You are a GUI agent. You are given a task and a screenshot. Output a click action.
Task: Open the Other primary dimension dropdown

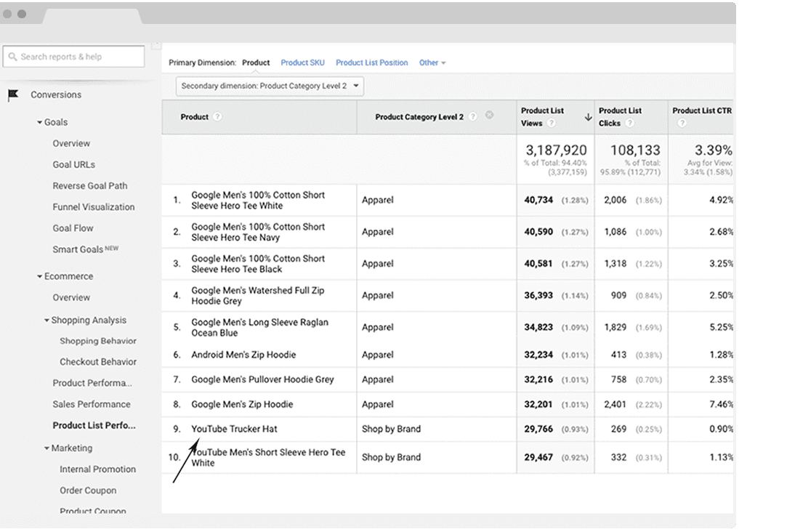point(432,63)
